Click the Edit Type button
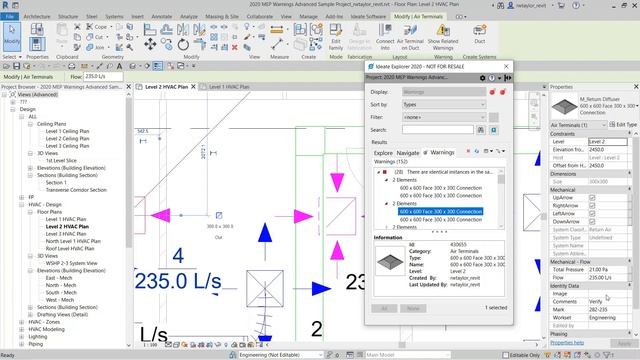 coord(623,124)
